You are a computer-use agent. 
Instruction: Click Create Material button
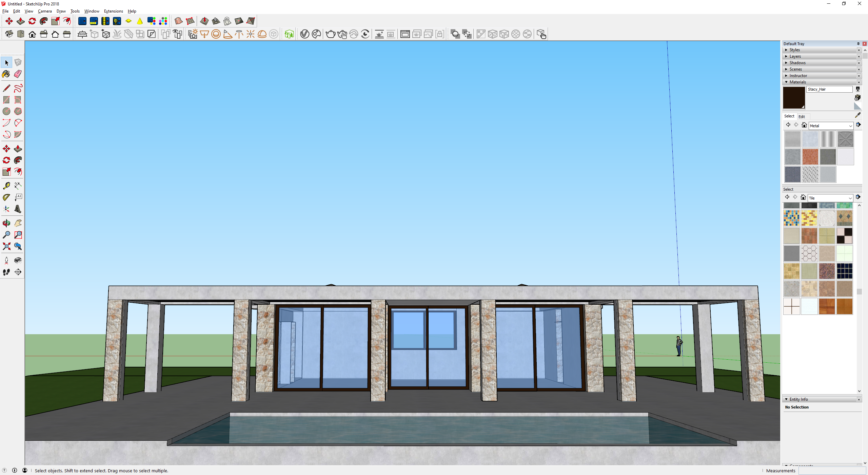point(857,98)
